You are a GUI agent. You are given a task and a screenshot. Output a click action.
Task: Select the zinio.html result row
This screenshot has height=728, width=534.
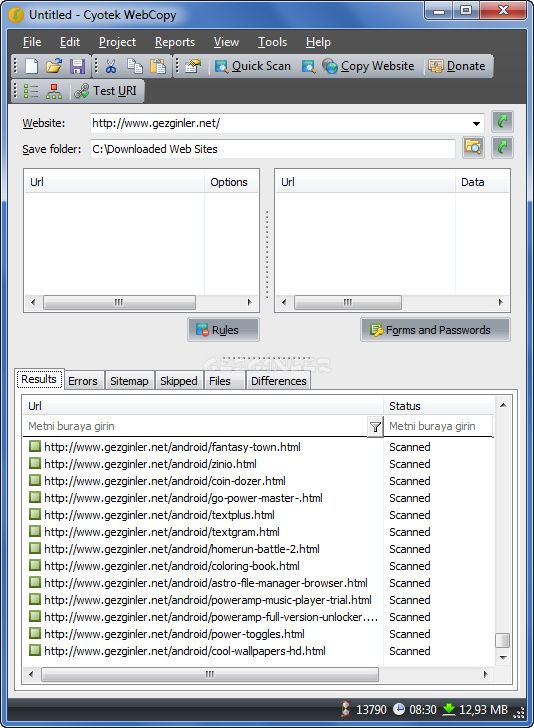[258, 464]
